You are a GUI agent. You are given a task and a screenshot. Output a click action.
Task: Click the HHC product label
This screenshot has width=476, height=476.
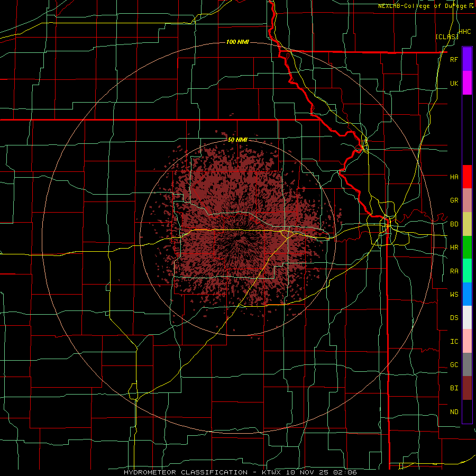(x=465, y=32)
